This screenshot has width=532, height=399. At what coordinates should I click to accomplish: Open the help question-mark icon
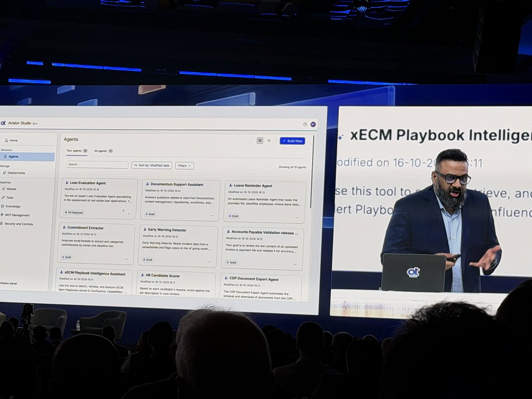click(x=305, y=125)
